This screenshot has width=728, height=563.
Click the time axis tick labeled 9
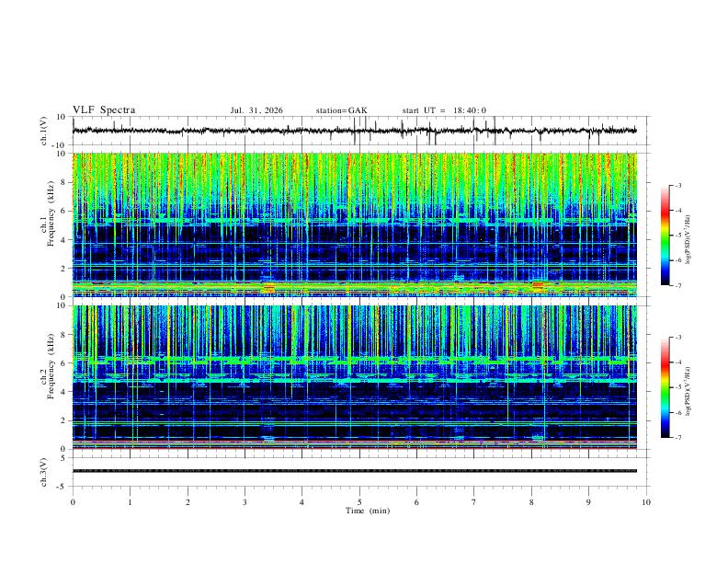588,502
